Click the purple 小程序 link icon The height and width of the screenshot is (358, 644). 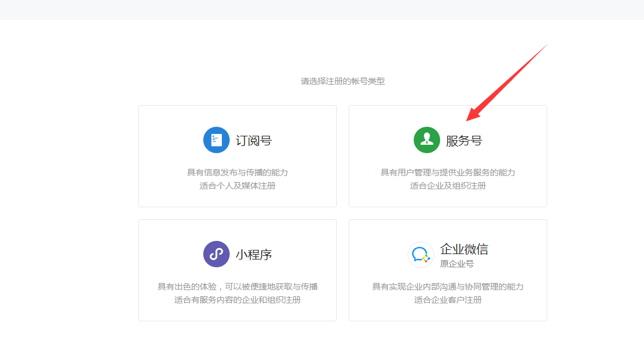point(216,254)
